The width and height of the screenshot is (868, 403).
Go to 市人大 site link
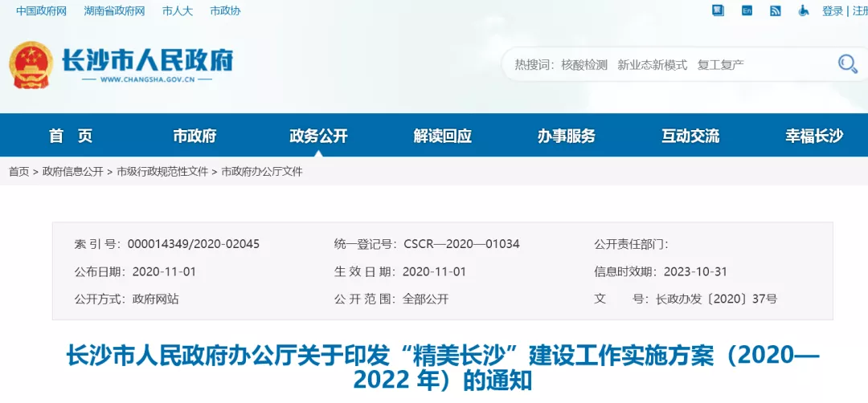[177, 10]
